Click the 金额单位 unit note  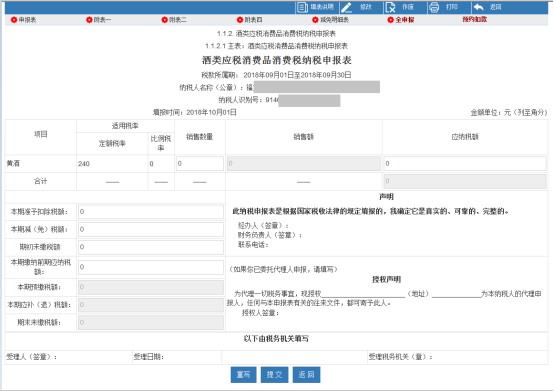coord(508,112)
